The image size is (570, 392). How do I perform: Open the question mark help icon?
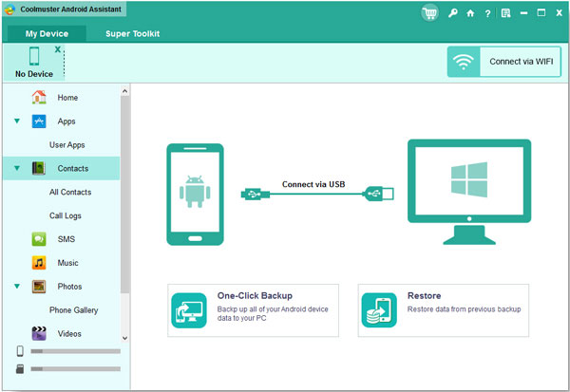coord(487,14)
